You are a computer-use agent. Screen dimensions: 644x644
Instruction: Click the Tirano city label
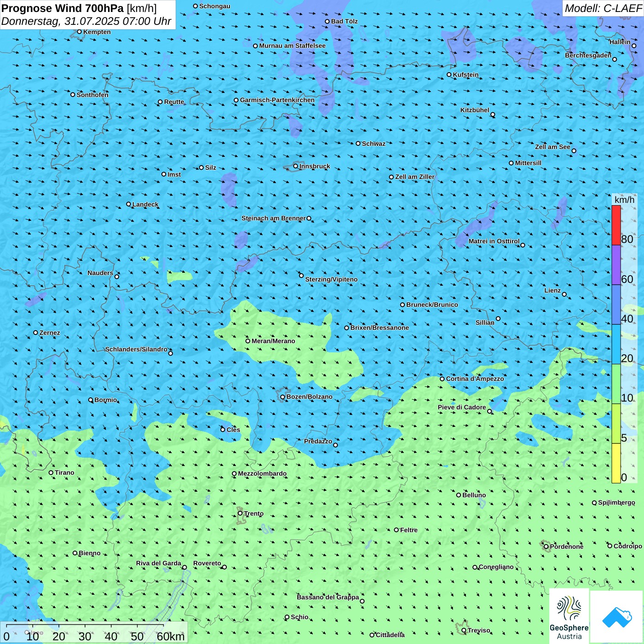click(64, 472)
